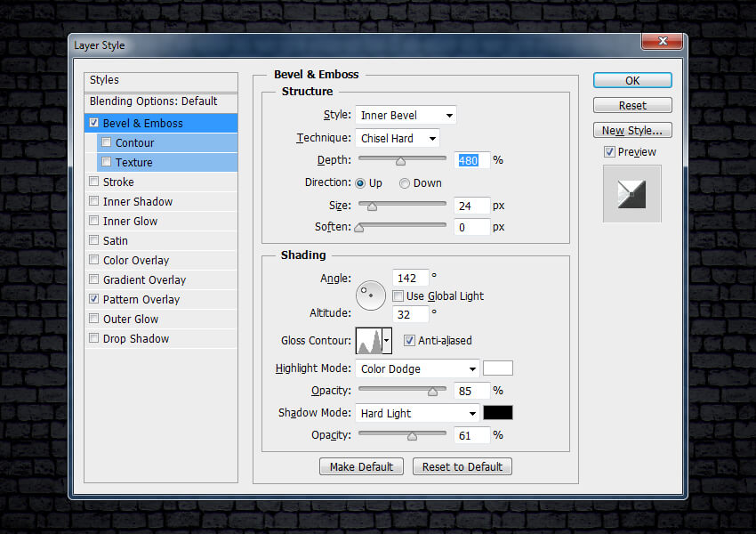The width and height of the screenshot is (756, 534).
Task: Expand Highlight Mode dropdown showing Color Dodge
Action: tap(417, 368)
